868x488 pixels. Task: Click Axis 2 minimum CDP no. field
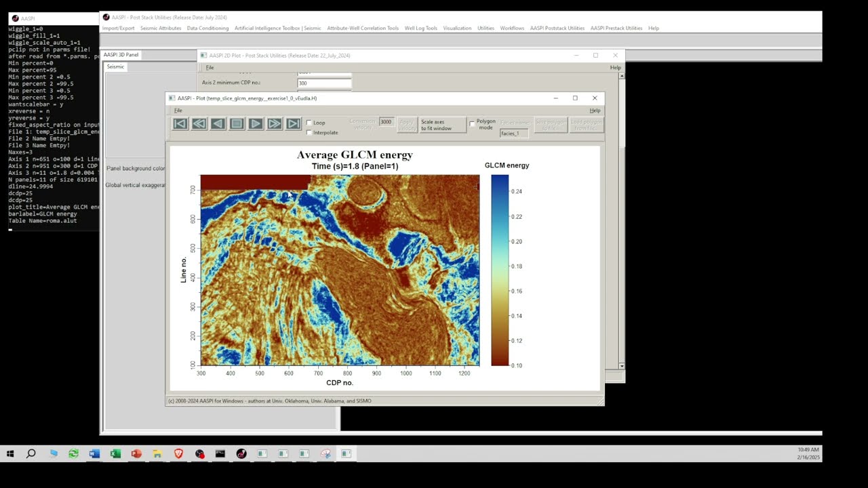pyautogui.click(x=324, y=83)
